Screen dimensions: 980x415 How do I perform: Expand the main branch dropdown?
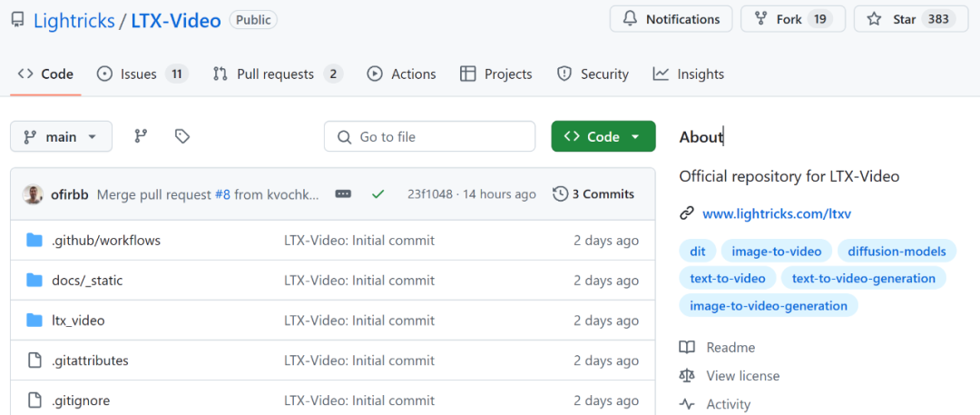(x=61, y=136)
